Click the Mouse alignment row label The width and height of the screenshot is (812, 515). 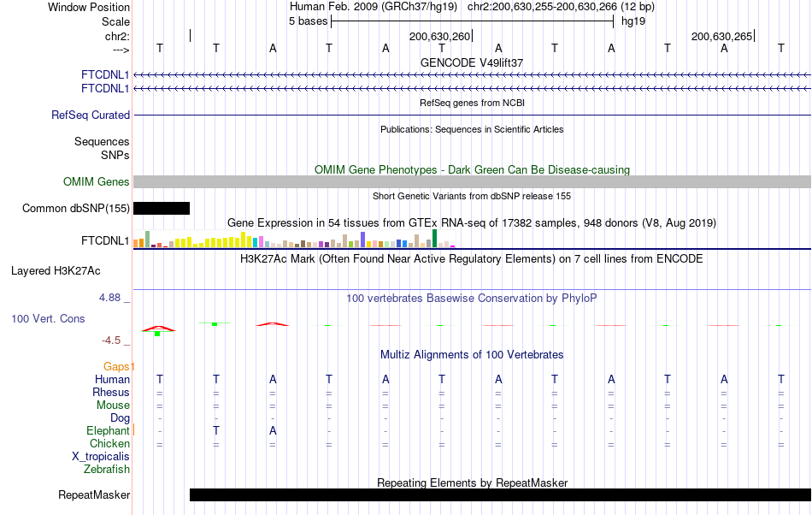113,405
